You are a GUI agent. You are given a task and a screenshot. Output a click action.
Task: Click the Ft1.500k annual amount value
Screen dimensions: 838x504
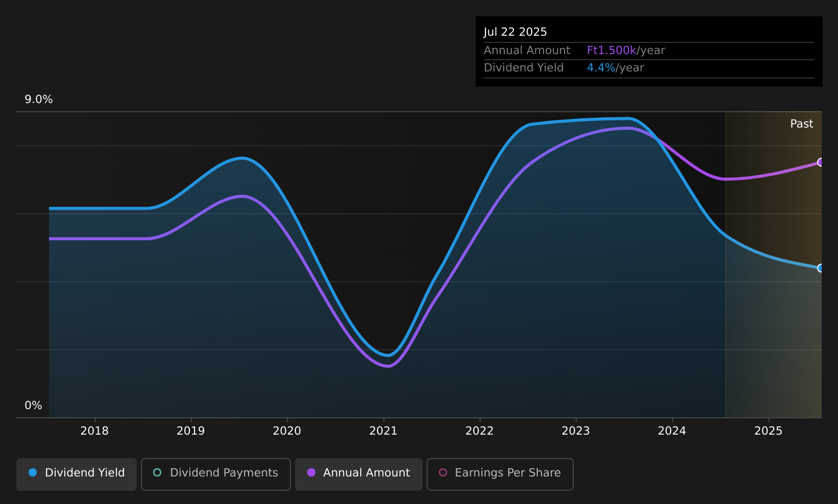click(x=611, y=51)
